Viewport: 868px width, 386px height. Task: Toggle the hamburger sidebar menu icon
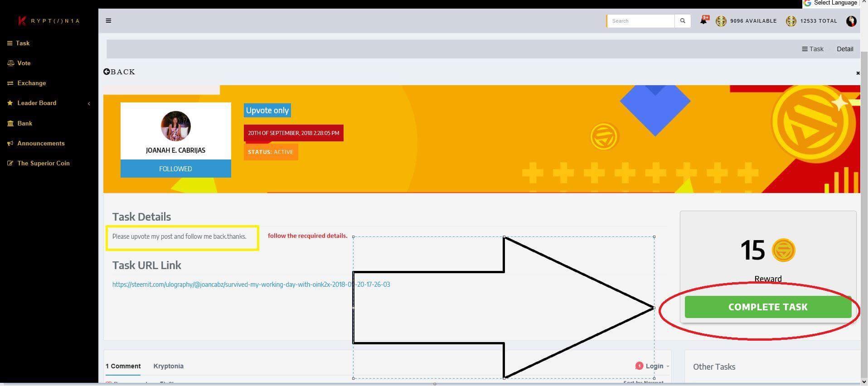108,20
